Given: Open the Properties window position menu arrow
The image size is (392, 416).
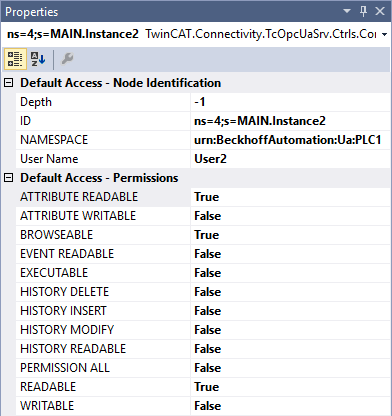Looking at the screenshot, I should click(347, 11).
